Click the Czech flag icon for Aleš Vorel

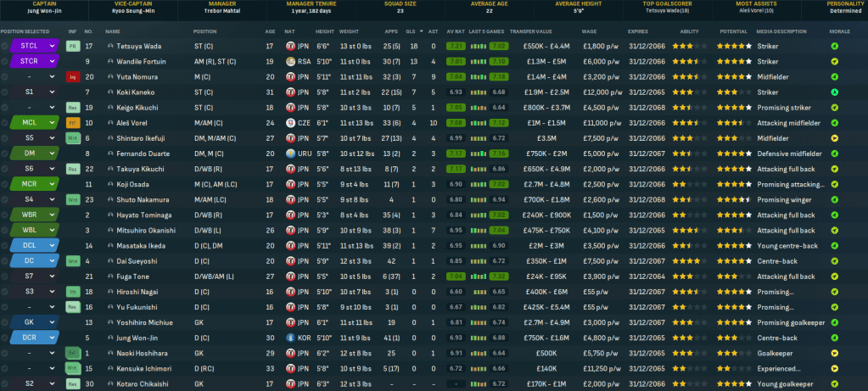tap(292, 123)
